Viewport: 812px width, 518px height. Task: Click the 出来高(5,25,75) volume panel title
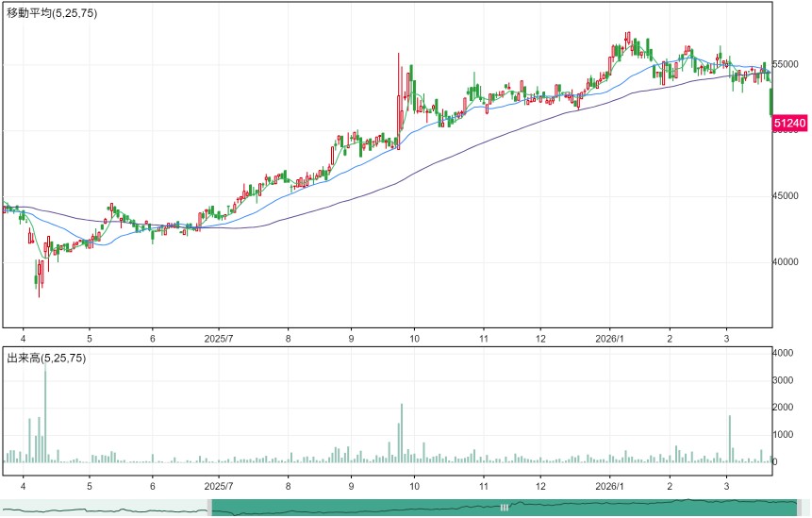46,358
